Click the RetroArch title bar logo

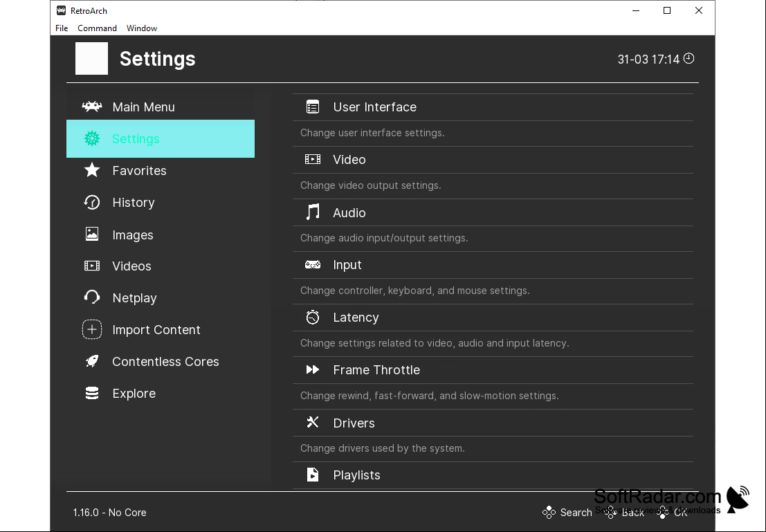pyautogui.click(x=61, y=10)
